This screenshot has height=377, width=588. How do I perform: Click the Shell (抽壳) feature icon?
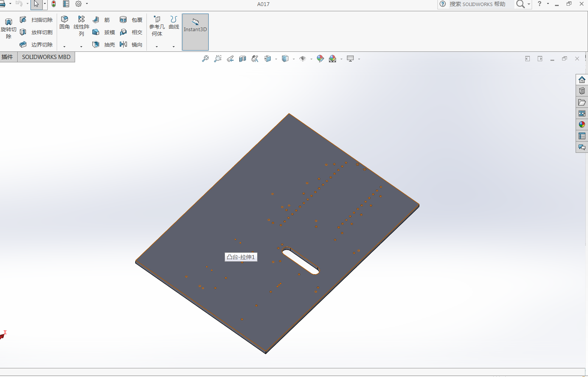pos(96,45)
